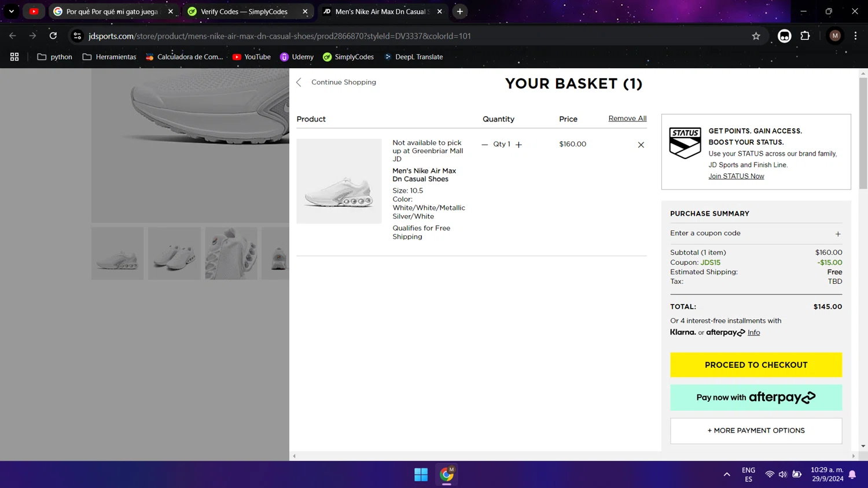
Task: Open Wi-Fi network settings in tray
Action: coord(770,475)
